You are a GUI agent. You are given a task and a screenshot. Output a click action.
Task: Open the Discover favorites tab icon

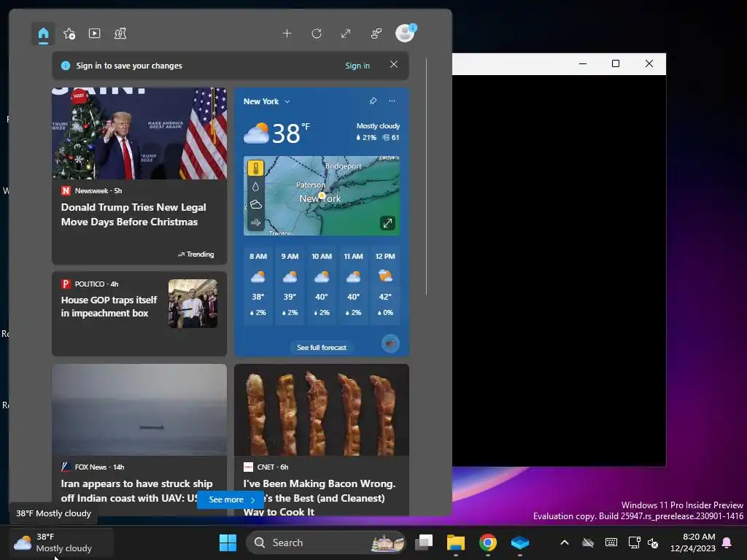(69, 34)
